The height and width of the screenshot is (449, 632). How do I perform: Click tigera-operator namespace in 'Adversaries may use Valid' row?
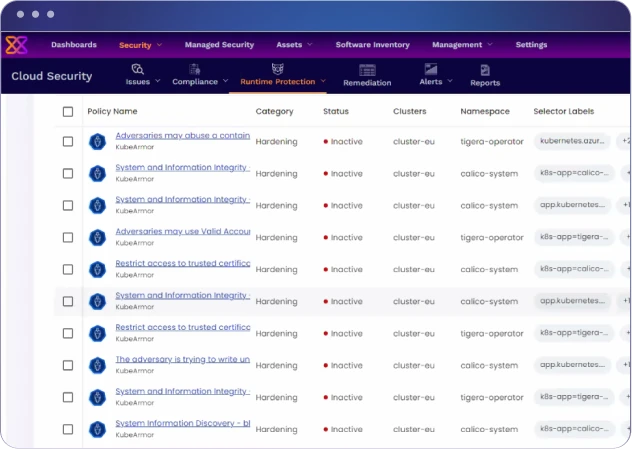[492, 238]
